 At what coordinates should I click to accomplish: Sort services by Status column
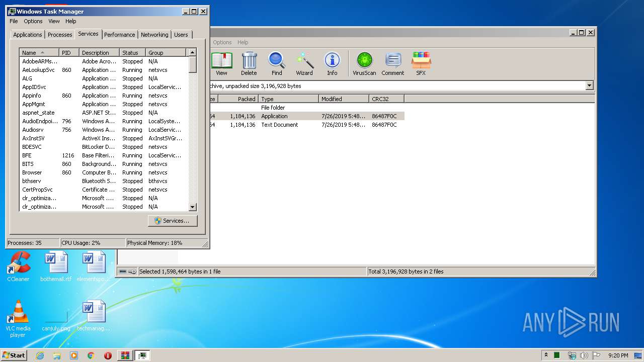pyautogui.click(x=133, y=53)
